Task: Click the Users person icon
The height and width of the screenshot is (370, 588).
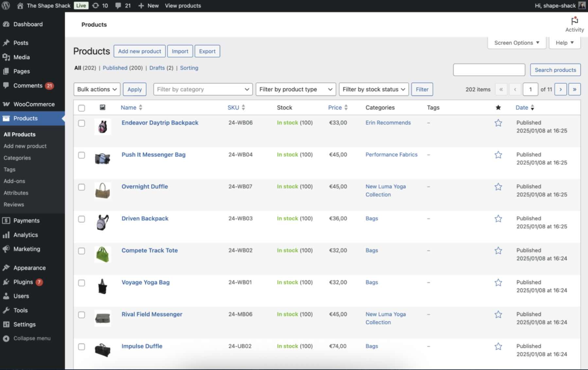Action: point(6,296)
